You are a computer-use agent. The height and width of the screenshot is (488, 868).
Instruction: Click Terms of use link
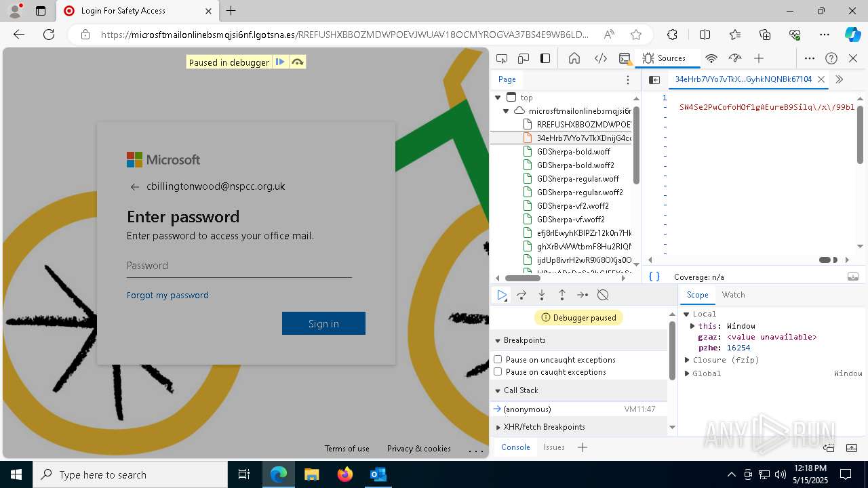(x=347, y=449)
